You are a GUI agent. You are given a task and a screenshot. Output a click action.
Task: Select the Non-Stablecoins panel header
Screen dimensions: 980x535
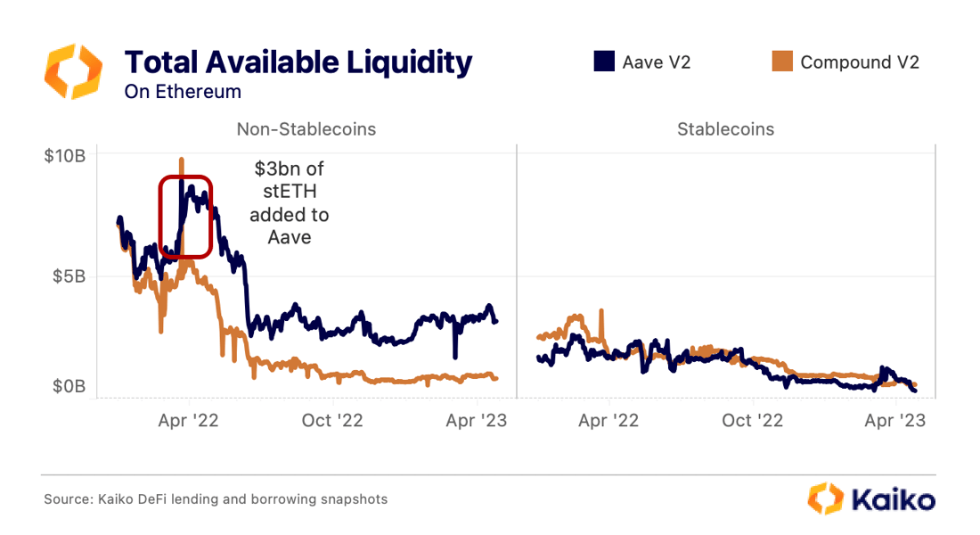(x=306, y=129)
